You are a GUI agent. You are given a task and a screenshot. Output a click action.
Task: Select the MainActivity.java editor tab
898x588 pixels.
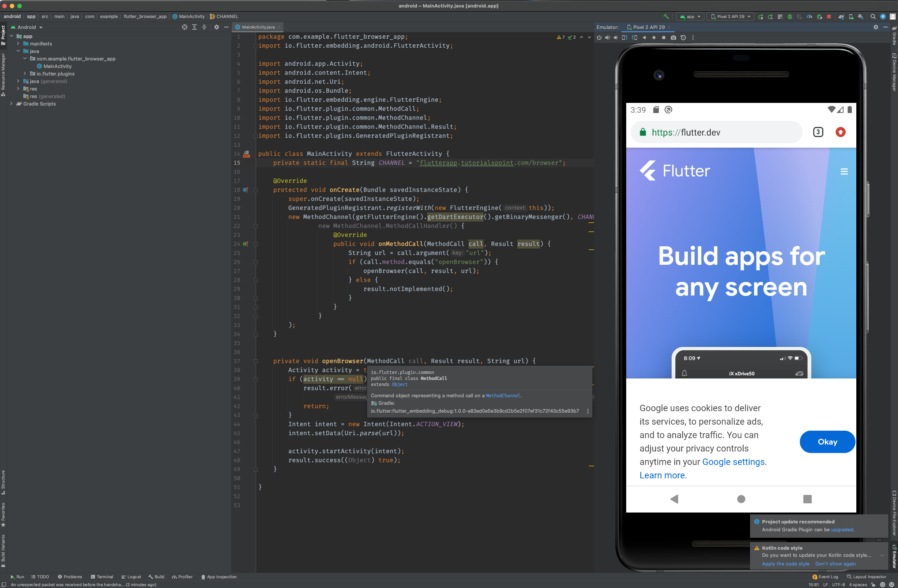[258, 27]
